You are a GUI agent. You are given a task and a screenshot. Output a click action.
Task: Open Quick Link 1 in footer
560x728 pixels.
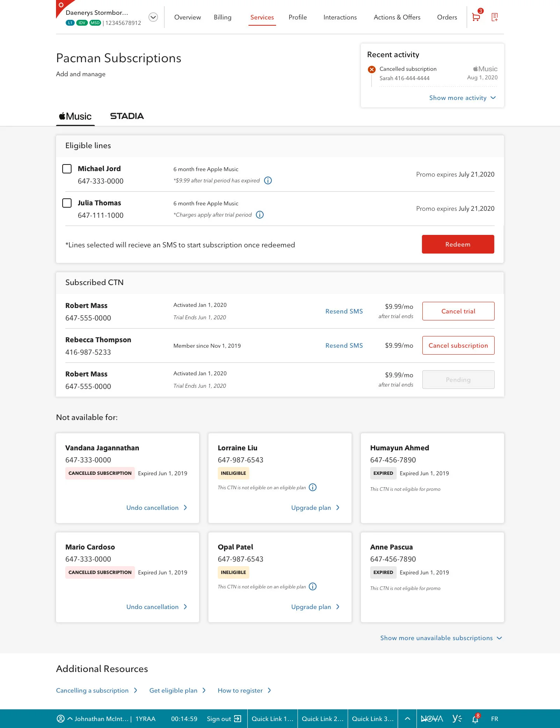pyautogui.click(x=272, y=719)
